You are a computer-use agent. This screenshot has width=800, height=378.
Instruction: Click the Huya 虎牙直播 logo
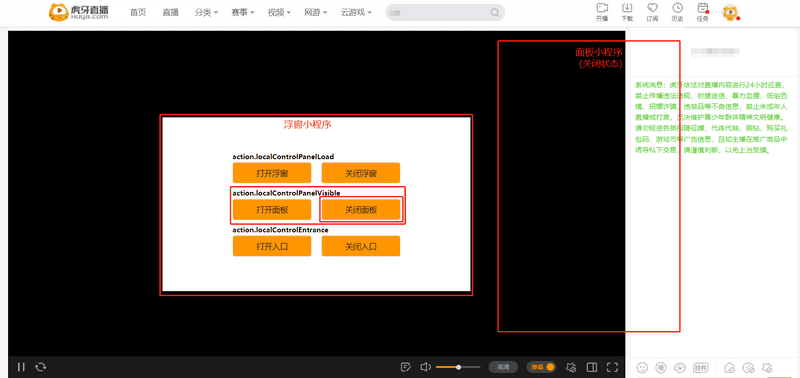(x=78, y=12)
